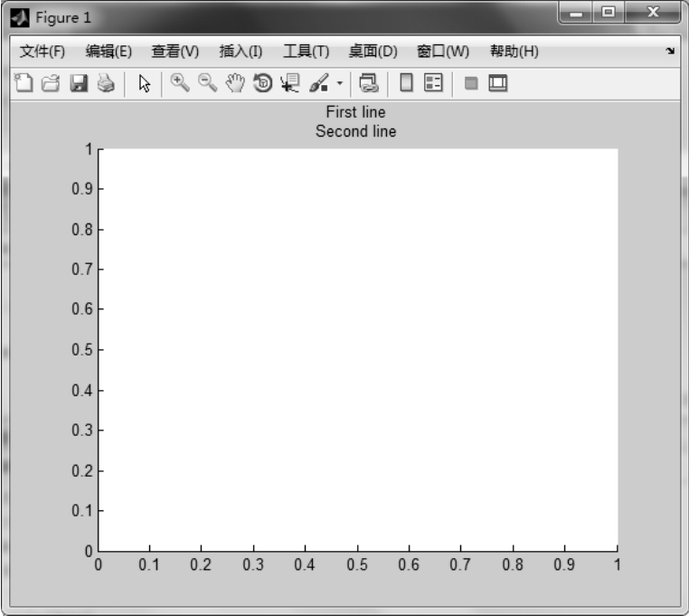The image size is (689, 616).
Task: Open the 文件(F) menu
Action: (42, 52)
